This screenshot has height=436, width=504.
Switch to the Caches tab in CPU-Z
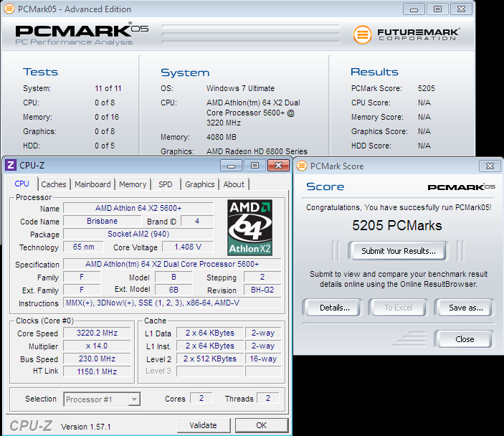tap(53, 184)
